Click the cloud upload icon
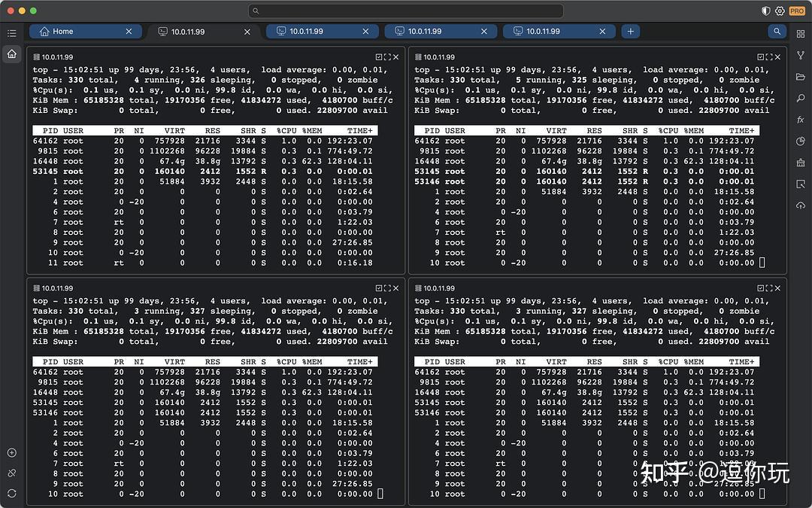The image size is (812, 508). pos(801,205)
